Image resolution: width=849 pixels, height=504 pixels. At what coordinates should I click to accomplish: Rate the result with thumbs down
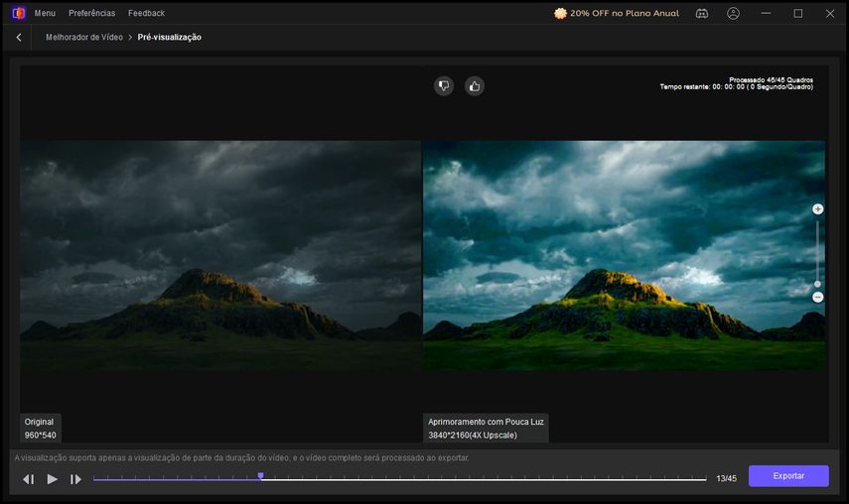(x=444, y=86)
